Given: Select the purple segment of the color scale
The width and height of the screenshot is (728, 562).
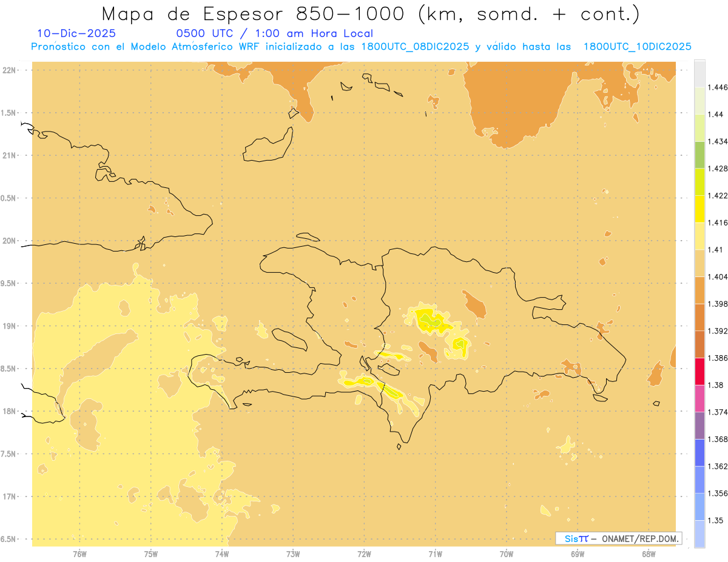Looking at the screenshot, I should coord(699,425).
